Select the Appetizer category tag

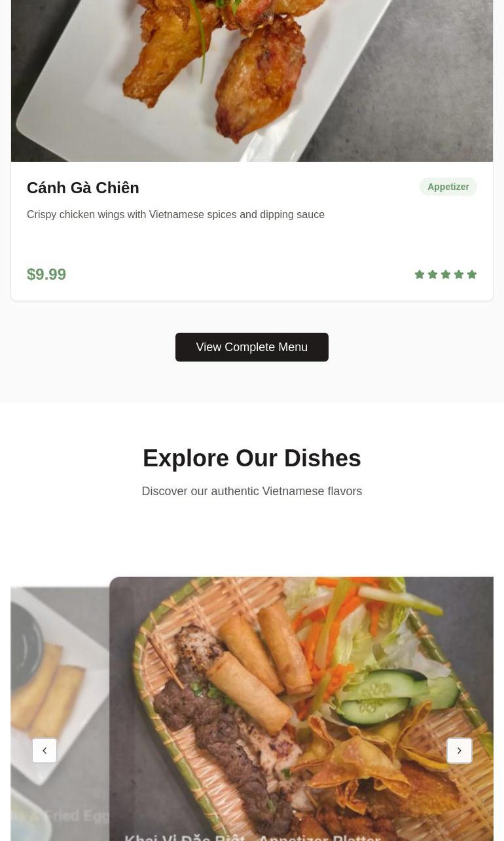[x=448, y=187]
